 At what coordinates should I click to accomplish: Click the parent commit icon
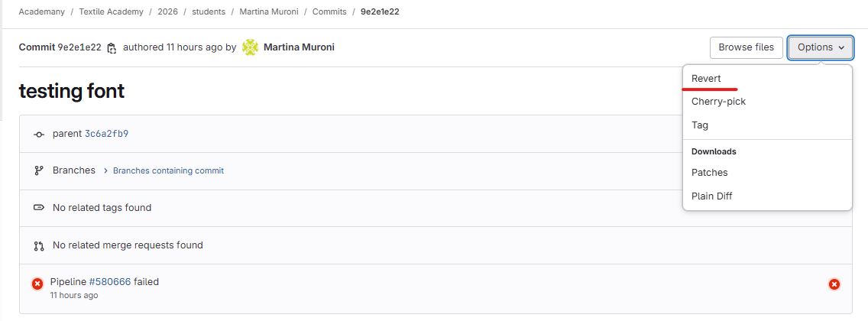pos(39,135)
